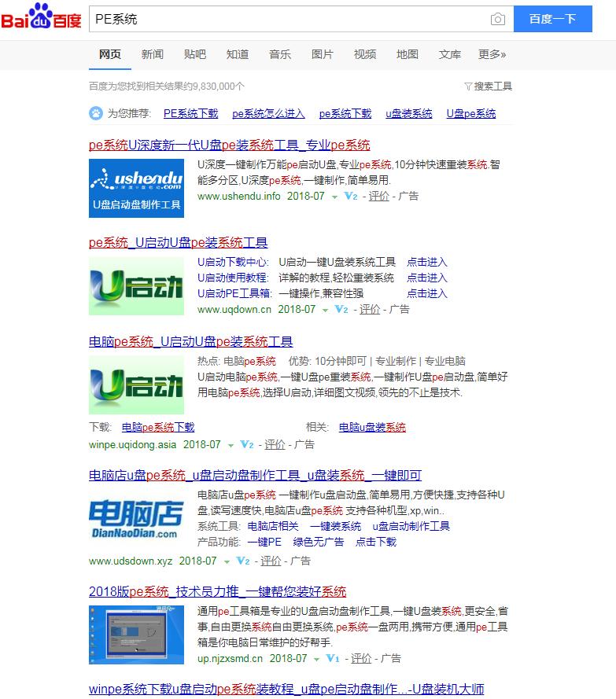Viewport: 616px width, 699px height.
Task: Switch to the 音乐 tab
Action: tap(279, 54)
